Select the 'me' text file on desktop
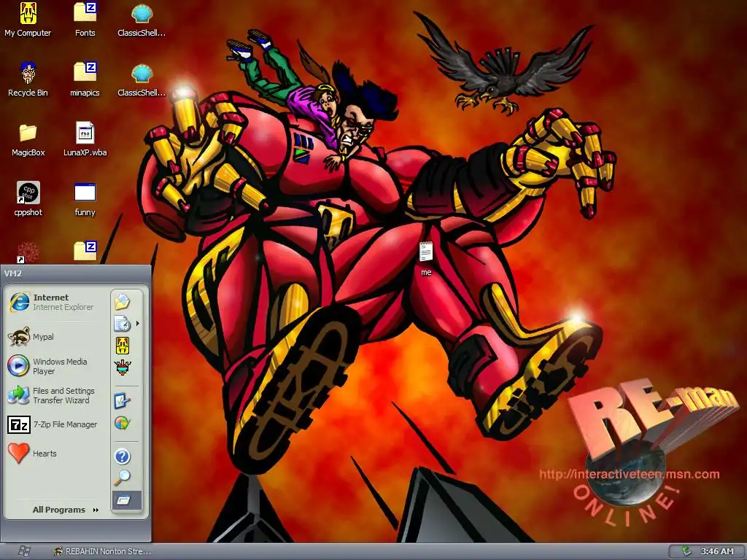The image size is (747, 560). 426,259
